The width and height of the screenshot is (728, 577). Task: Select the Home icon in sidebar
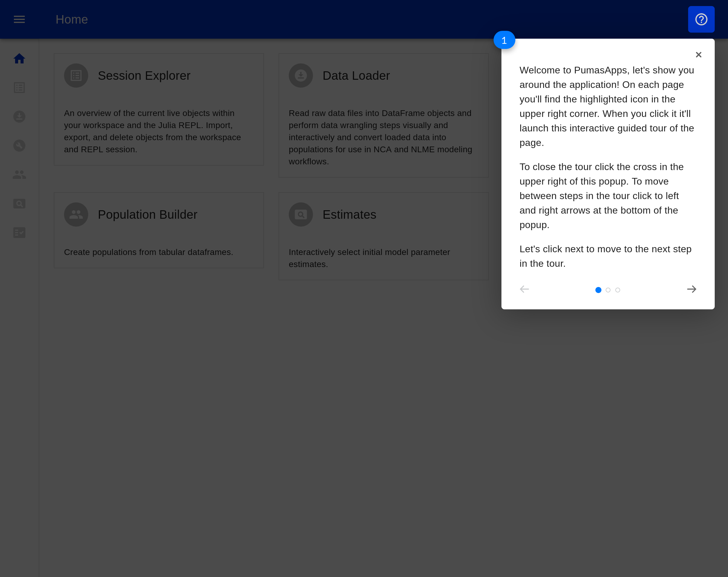19,59
